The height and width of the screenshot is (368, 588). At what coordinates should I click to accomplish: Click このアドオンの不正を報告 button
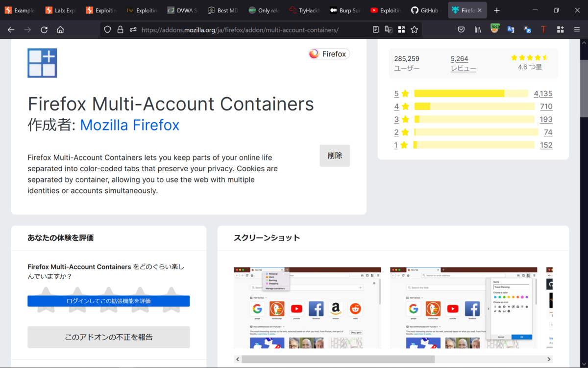[108, 337]
